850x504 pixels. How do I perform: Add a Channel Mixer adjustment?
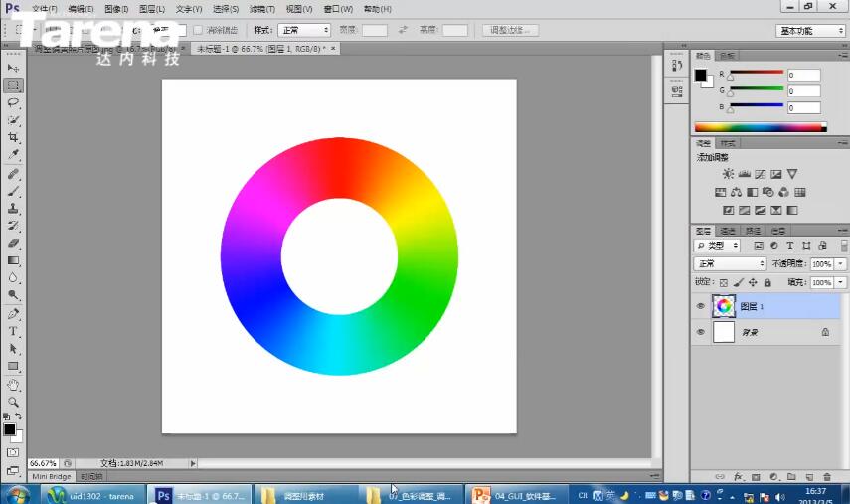(783, 192)
